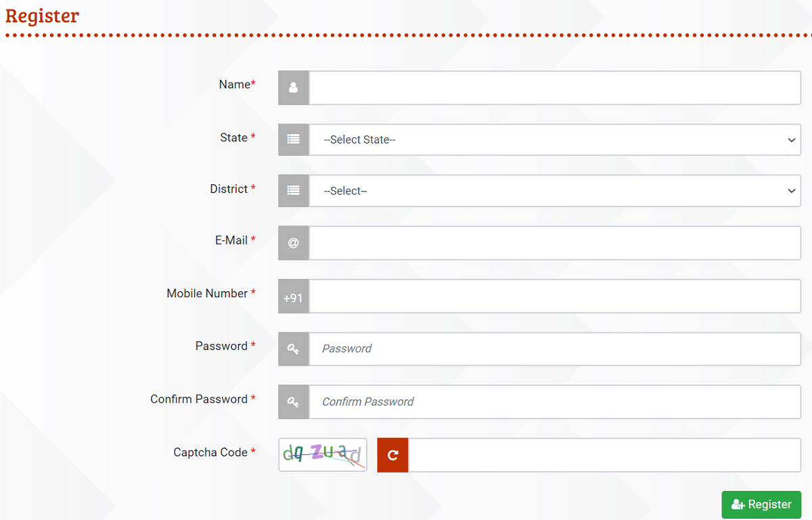Focus the Mobile Number input field
The height and width of the screenshot is (520, 812).
tap(555, 297)
